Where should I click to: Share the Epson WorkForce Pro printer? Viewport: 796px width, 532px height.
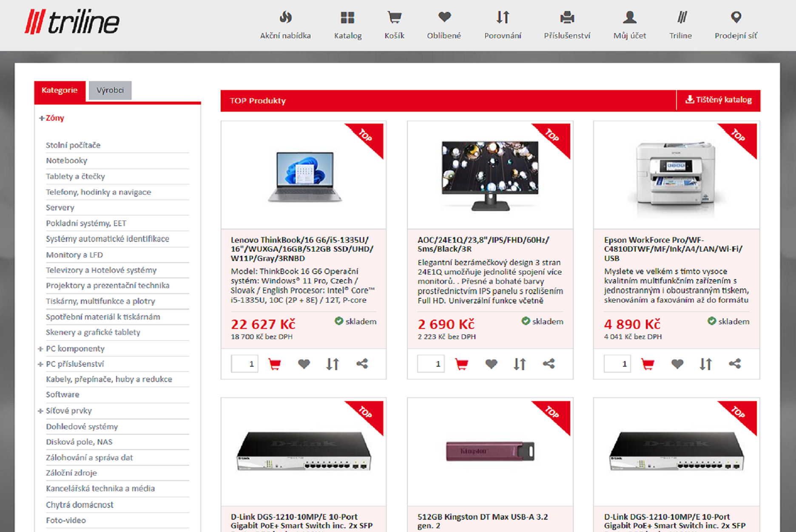coord(735,364)
